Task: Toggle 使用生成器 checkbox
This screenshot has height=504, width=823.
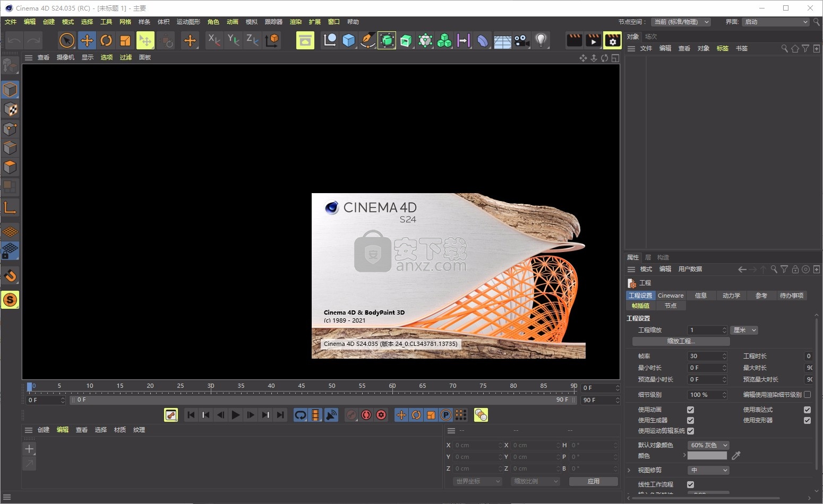Action: tap(690, 420)
